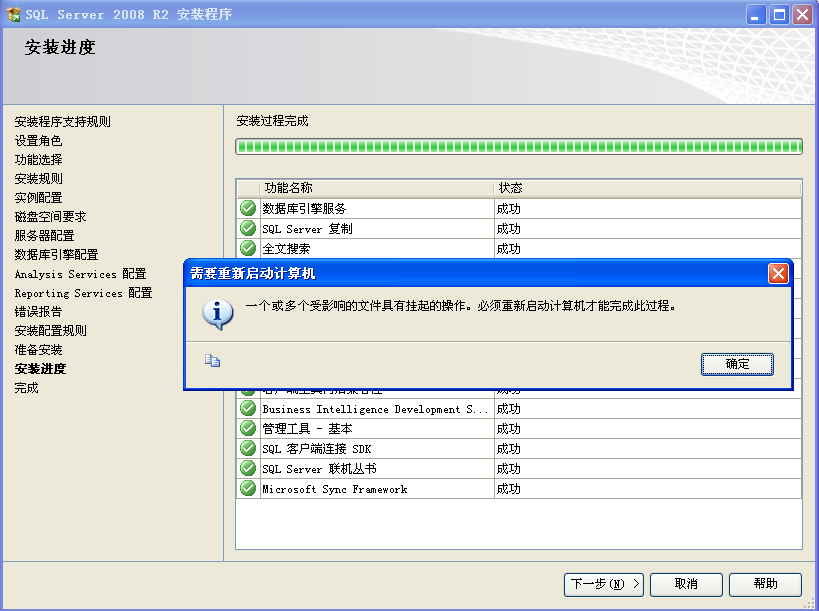
Task: Click green check beside 全文搜索
Action: pos(246,248)
